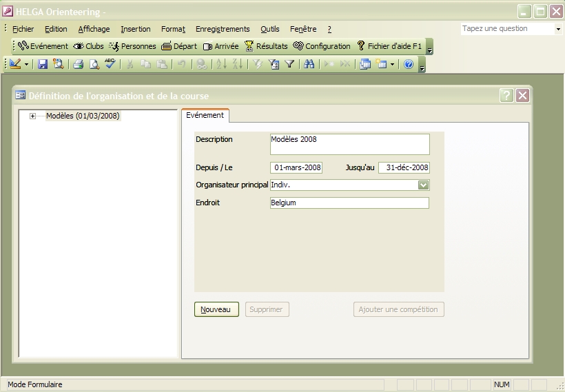Image resolution: width=565 pixels, height=392 pixels.
Task: Click the form's question mark help button
Action: pyautogui.click(x=506, y=96)
